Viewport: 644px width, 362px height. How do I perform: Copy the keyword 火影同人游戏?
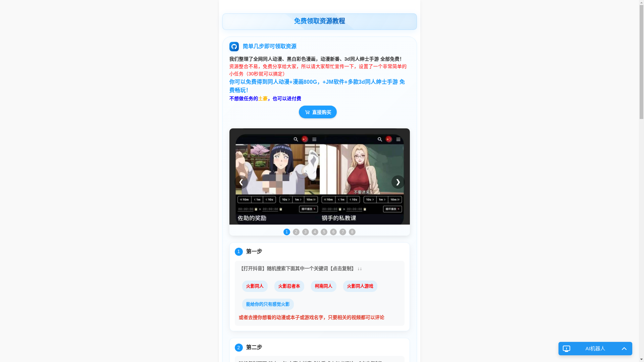pos(360,286)
